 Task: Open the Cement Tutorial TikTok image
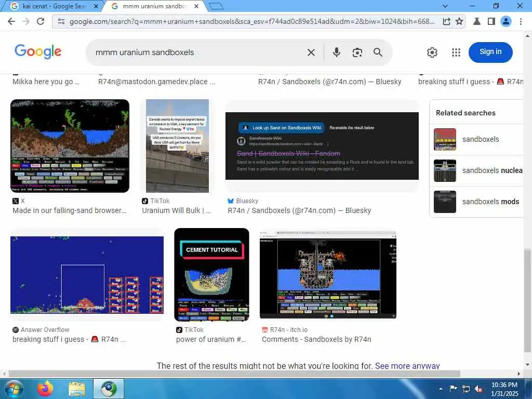[x=212, y=274]
